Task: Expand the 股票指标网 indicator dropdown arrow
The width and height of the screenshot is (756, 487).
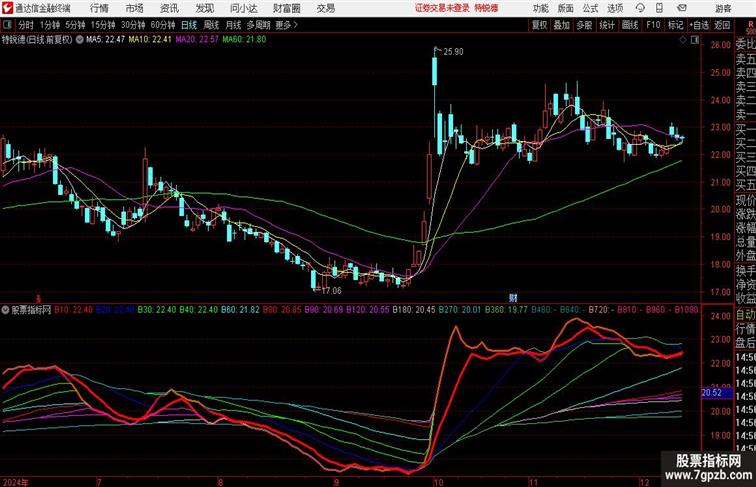Action: coord(5,310)
